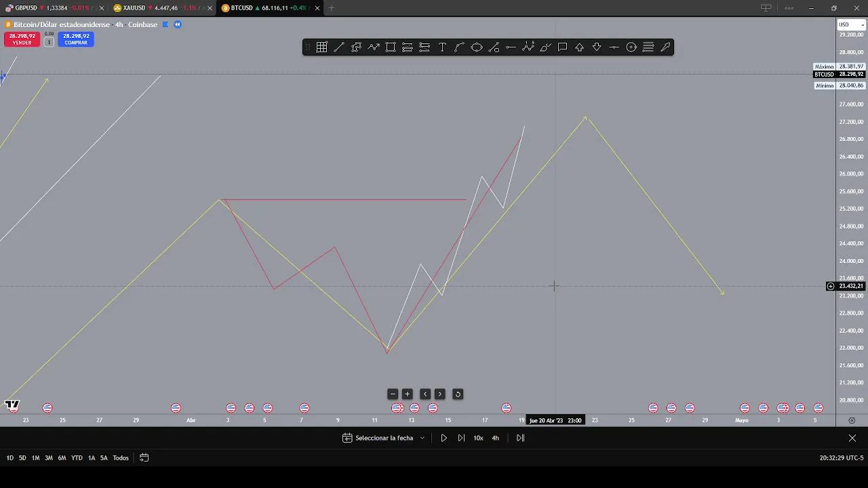
Task: Step forward one bar in replay
Action: pyautogui.click(x=461, y=438)
